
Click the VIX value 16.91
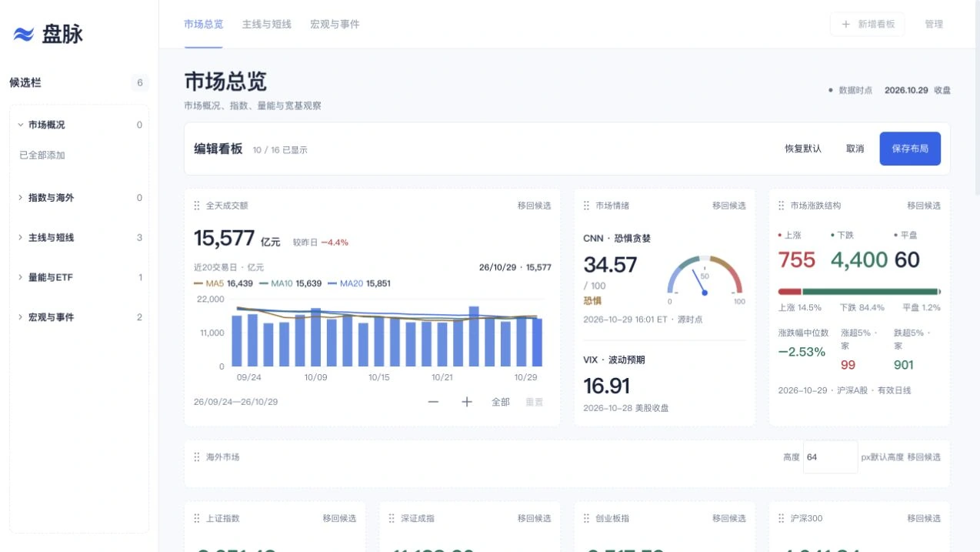[607, 386]
